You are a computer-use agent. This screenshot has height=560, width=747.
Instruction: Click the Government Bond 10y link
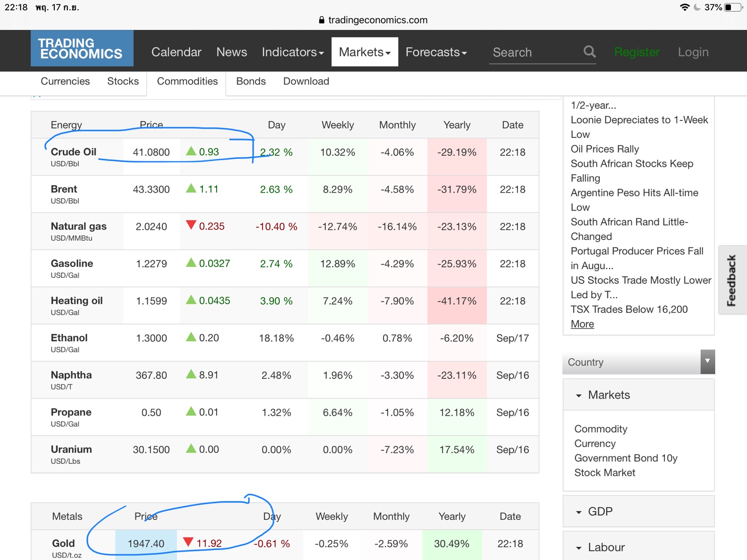[x=626, y=458]
